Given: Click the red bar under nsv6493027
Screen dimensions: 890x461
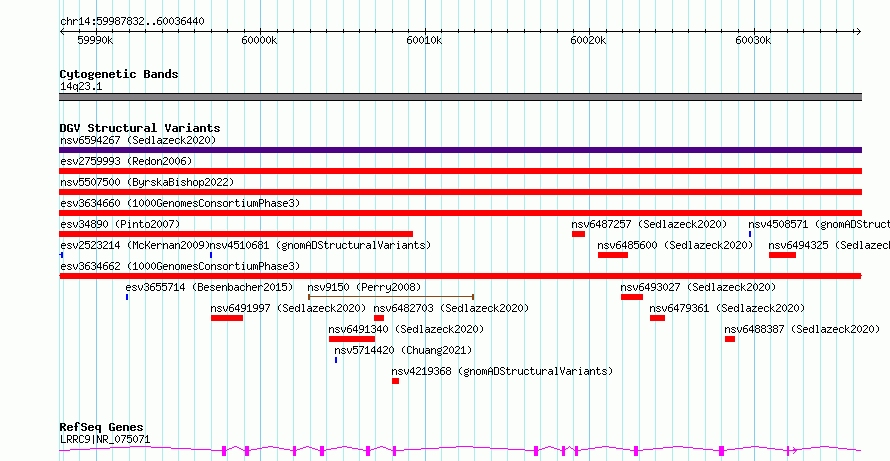Looking at the screenshot, I should pyautogui.click(x=632, y=297).
